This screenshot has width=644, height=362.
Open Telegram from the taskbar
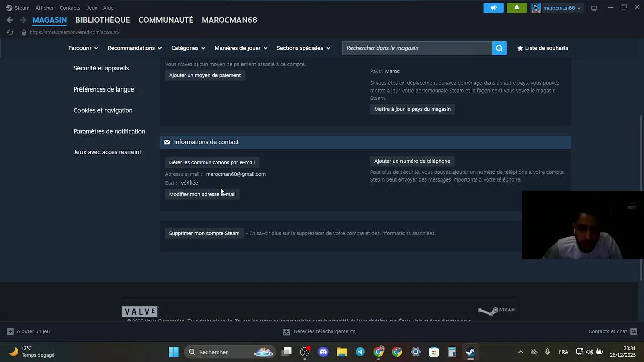(360, 352)
